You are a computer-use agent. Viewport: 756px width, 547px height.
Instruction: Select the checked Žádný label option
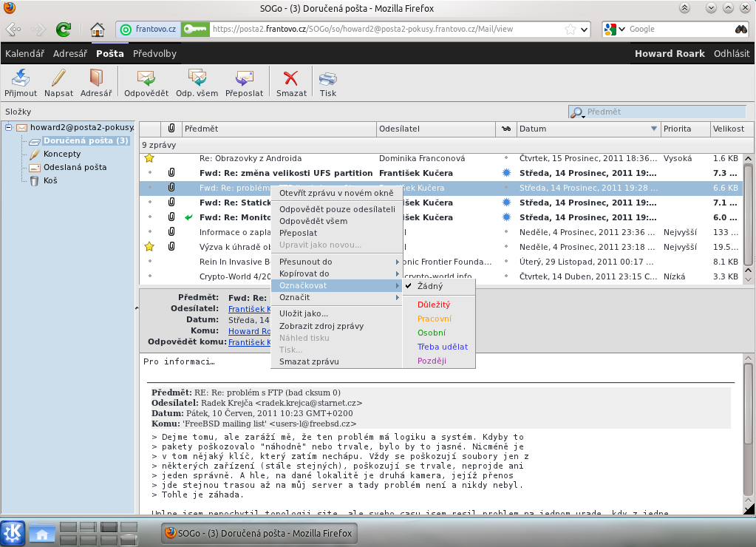(x=430, y=285)
